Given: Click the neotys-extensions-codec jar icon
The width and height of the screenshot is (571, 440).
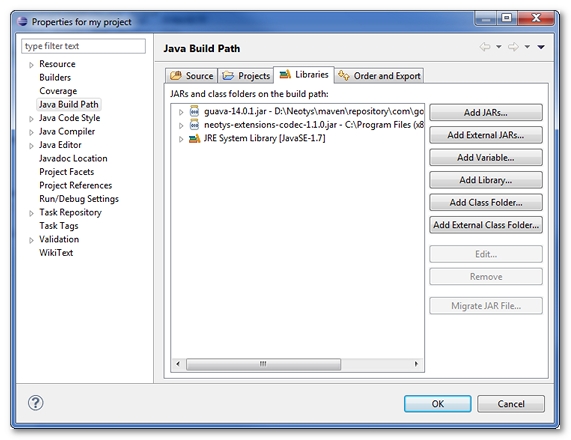Looking at the screenshot, I should (194, 125).
